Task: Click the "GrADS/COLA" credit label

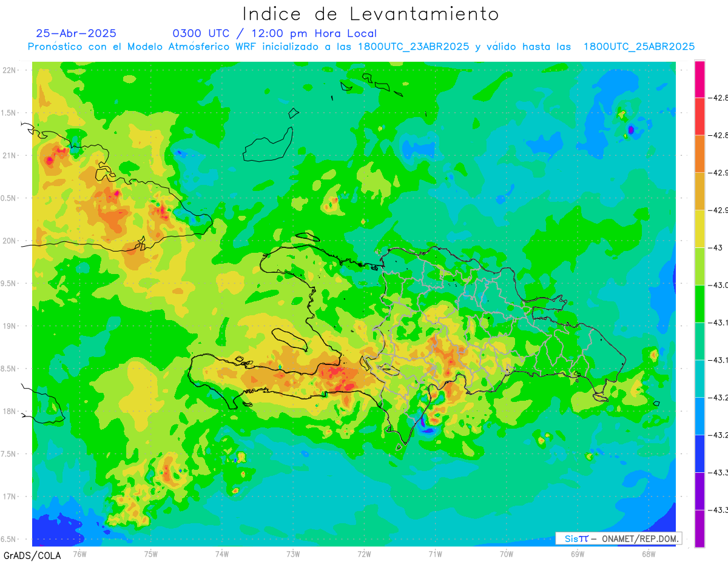Action: (32, 555)
